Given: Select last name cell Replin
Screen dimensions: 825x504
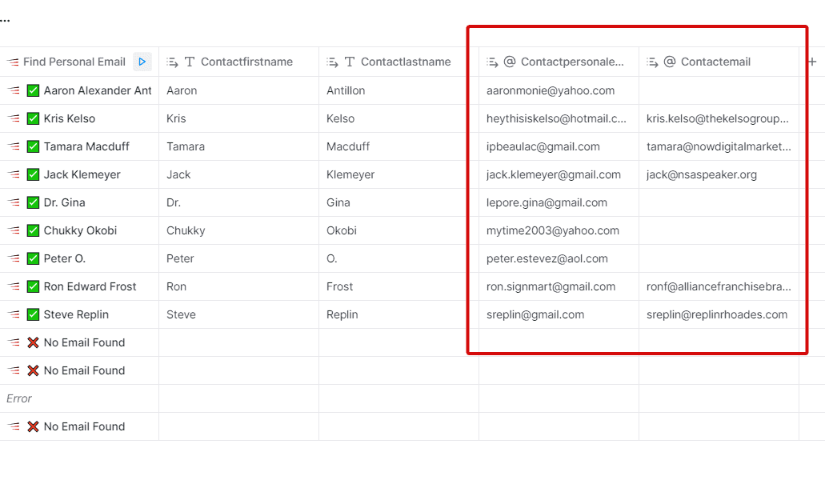Looking at the screenshot, I should coord(398,314).
